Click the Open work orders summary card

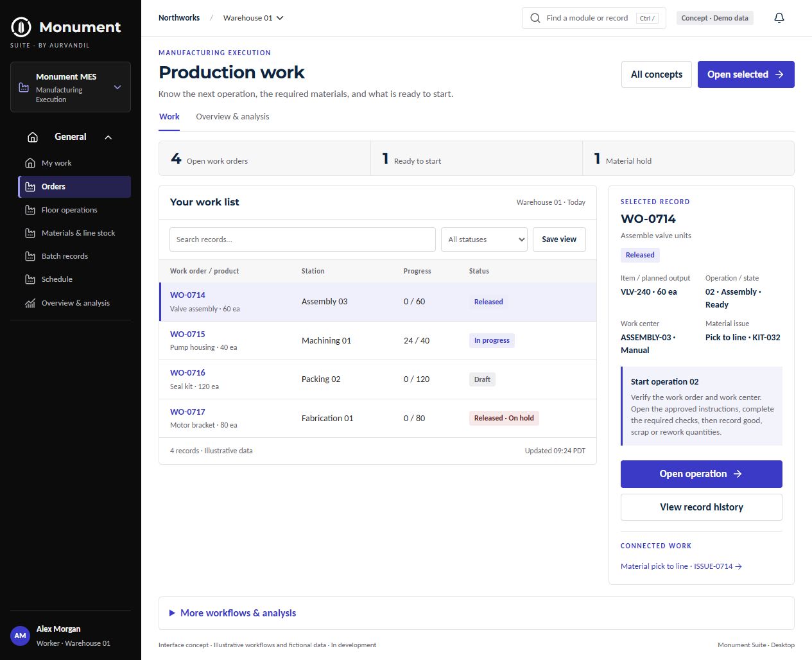point(264,158)
